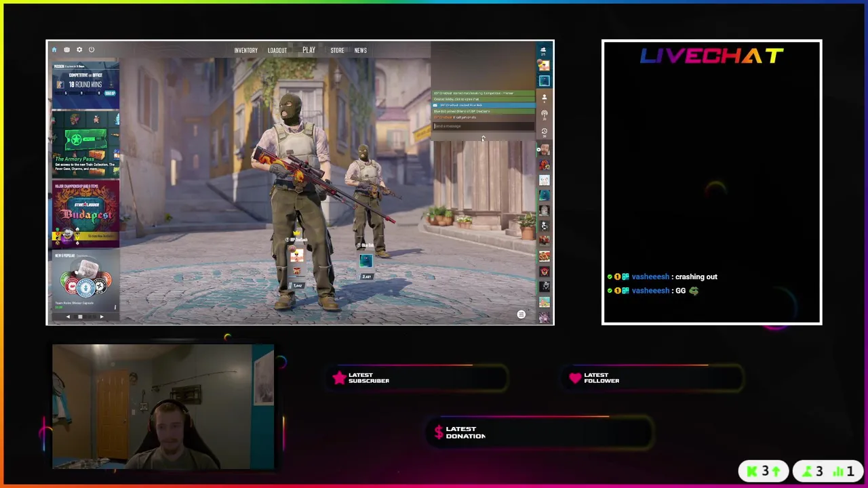The height and width of the screenshot is (488, 868).
Task: Click the blue lobby member avatar in the sidebar
Action: [x=544, y=81]
